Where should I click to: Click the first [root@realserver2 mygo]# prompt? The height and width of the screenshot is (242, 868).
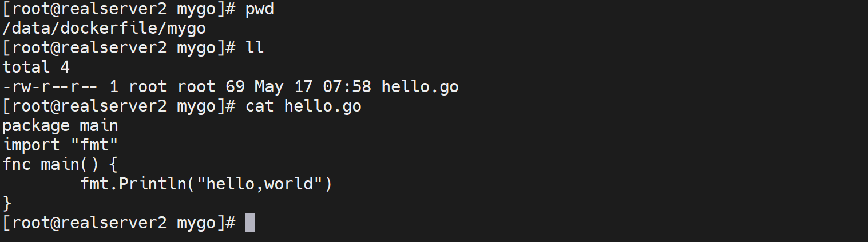click(118, 10)
